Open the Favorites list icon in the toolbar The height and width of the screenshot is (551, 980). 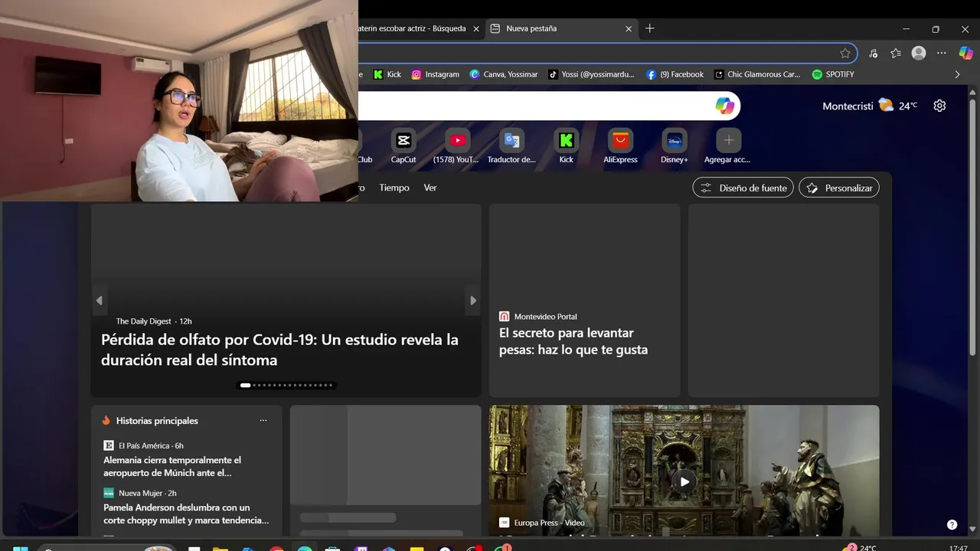[x=896, y=53]
